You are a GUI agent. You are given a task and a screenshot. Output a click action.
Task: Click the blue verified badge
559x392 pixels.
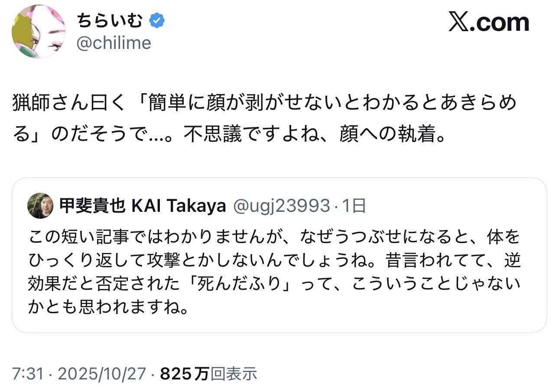click(x=156, y=20)
